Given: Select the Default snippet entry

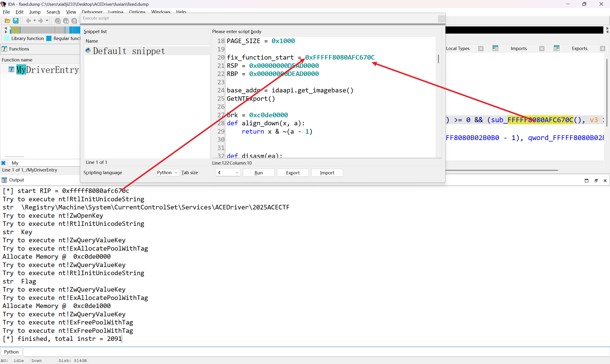Looking at the screenshot, I should pyautogui.click(x=129, y=51).
